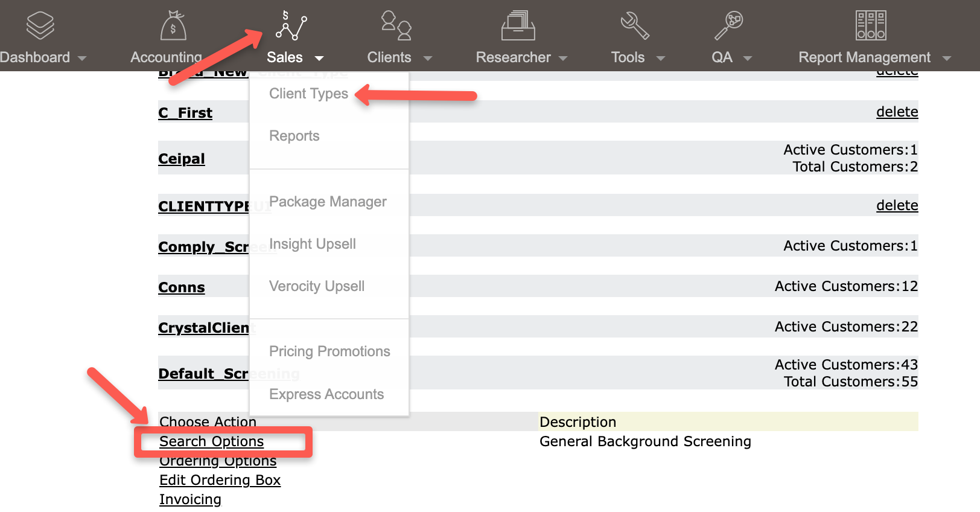
Task: Open Pricing Promotions menu item
Action: pos(329,351)
